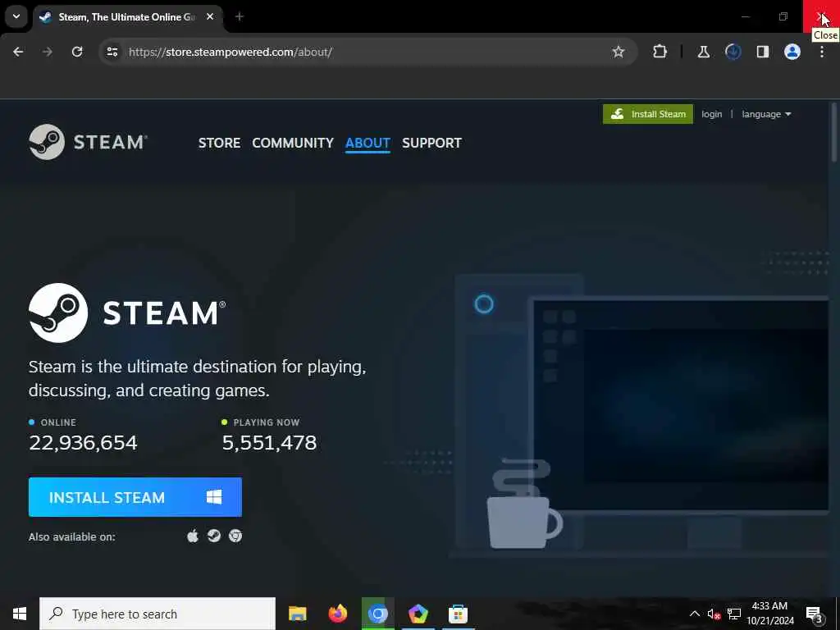Open File Explorer from taskbar
This screenshot has width=840, height=630.
click(297, 614)
